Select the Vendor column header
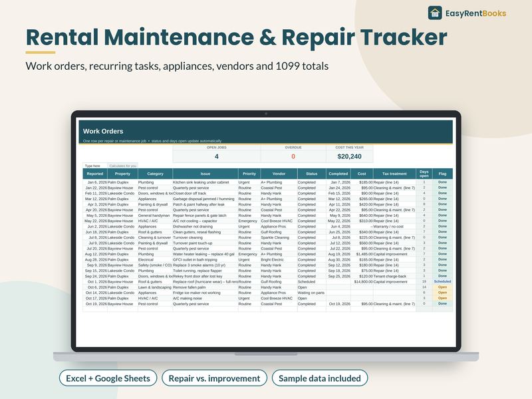This screenshot has height=399, width=532. [279, 174]
